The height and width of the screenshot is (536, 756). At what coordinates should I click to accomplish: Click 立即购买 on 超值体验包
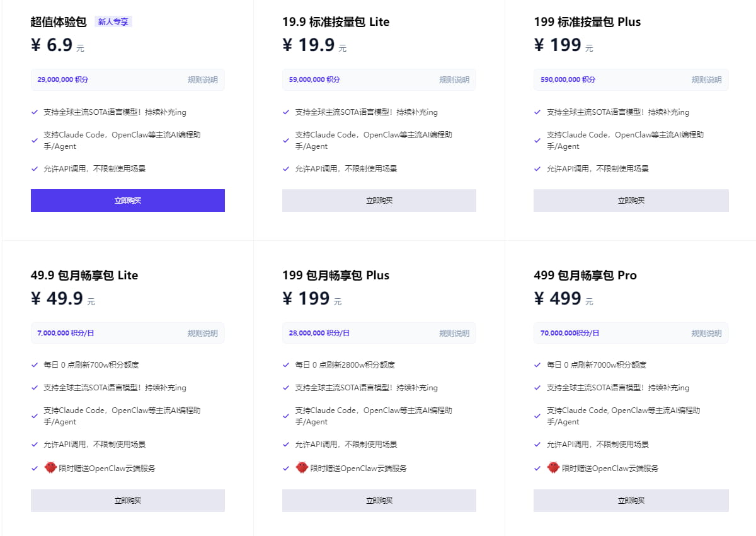pyautogui.click(x=128, y=200)
